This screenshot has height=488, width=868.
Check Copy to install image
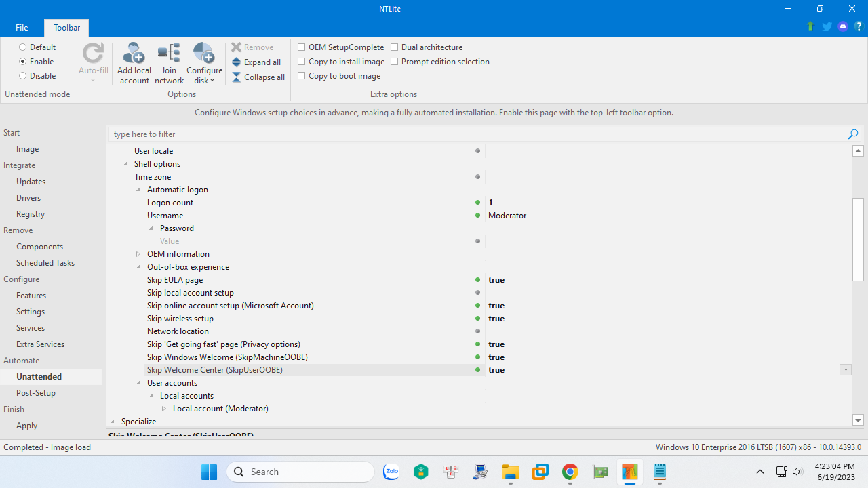(302, 62)
